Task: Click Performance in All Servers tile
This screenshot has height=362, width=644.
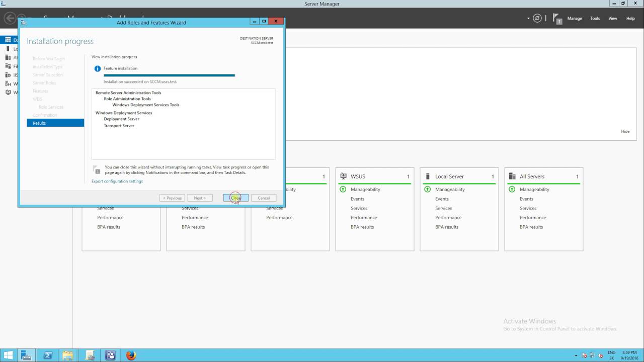Action: 533,218
